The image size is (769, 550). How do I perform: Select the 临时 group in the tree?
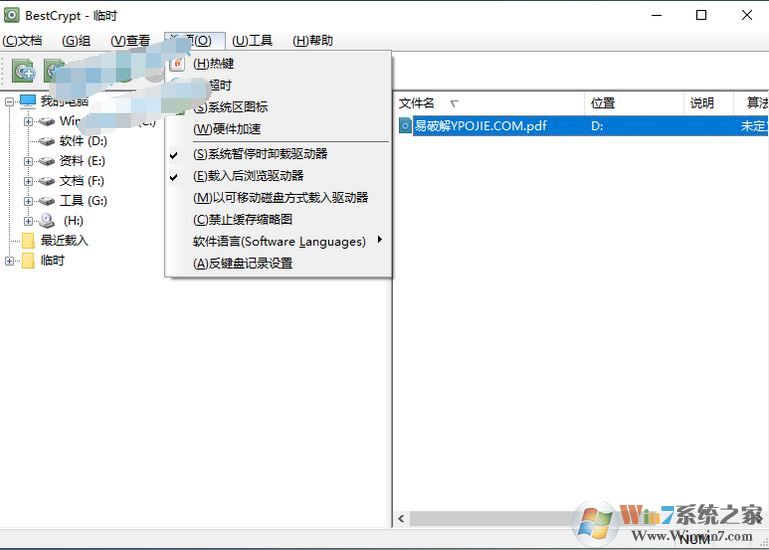click(x=52, y=261)
